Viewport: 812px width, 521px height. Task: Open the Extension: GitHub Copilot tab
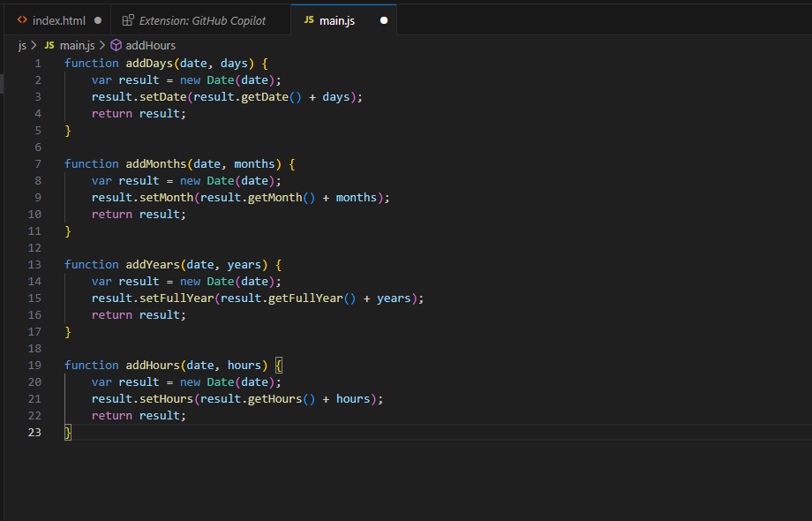[202, 20]
